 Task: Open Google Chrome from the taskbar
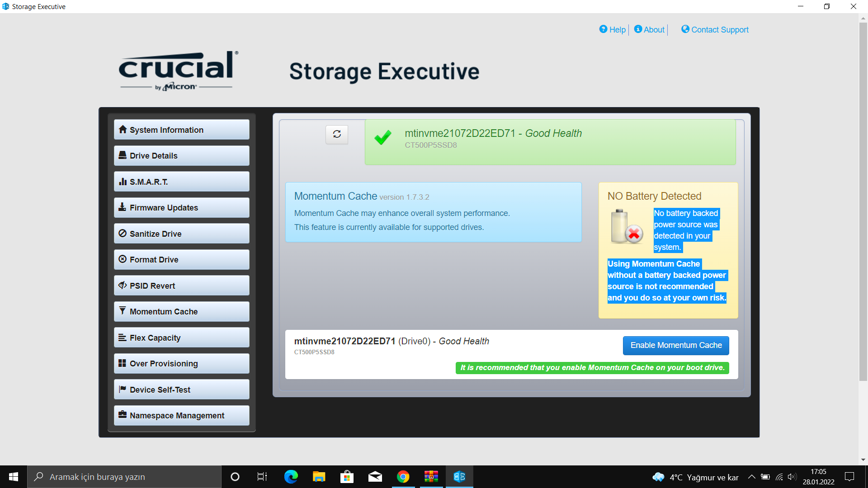tap(403, 477)
